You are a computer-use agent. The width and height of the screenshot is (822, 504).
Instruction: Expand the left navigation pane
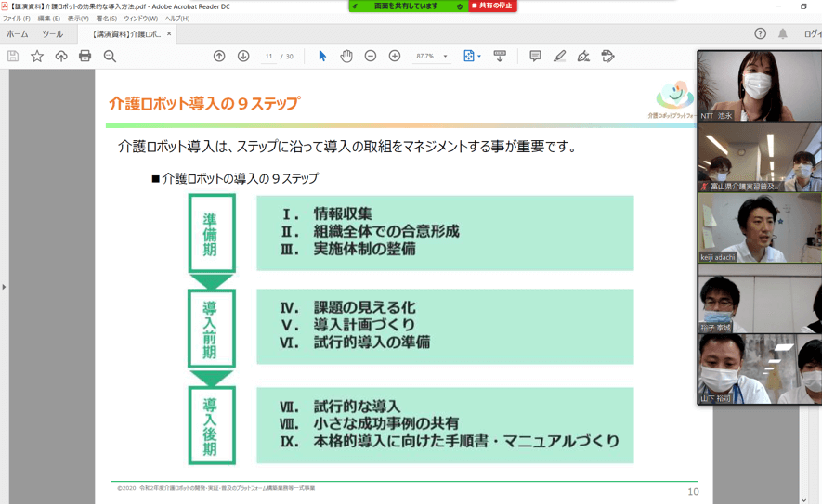pyautogui.click(x=4, y=287)
